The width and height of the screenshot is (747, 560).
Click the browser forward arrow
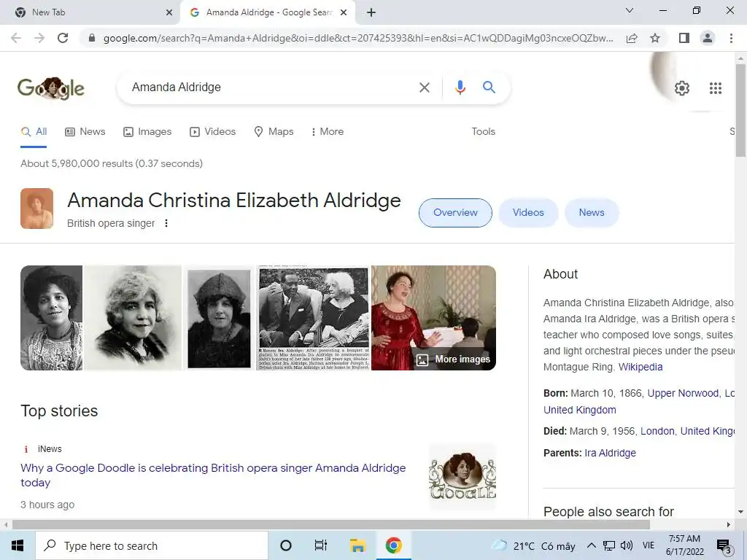point(39,38)
